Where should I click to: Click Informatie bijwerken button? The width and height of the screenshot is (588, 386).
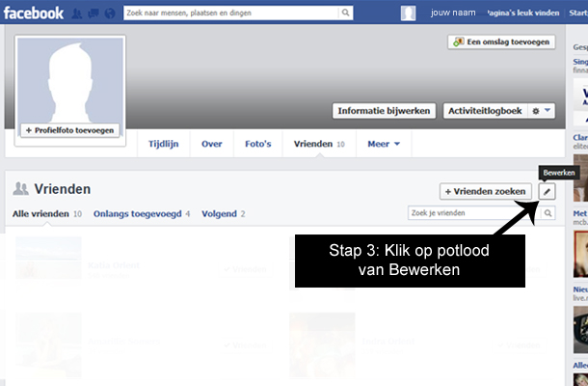point(384,111)
